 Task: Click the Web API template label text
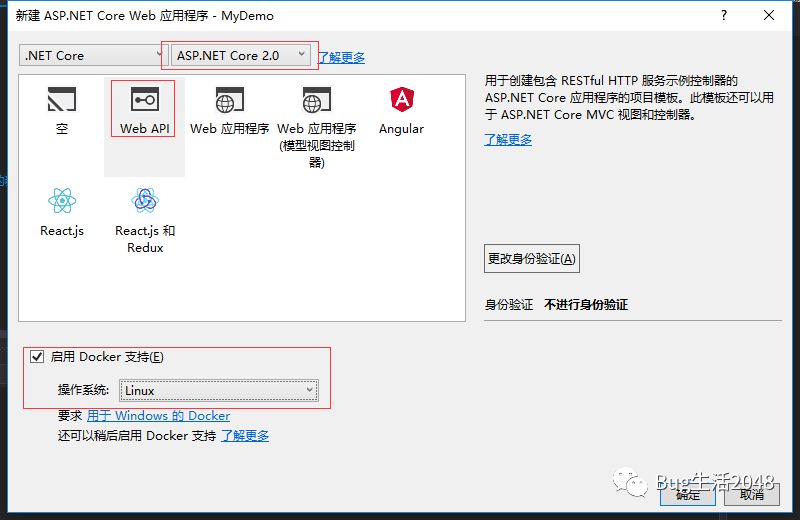pos(145,129)
